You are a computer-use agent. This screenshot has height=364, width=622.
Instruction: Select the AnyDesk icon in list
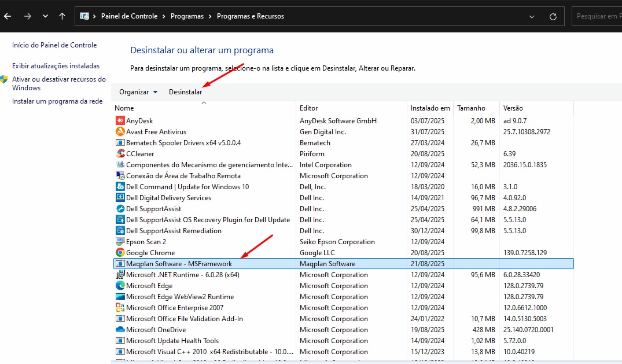click(x=120, y=120)
